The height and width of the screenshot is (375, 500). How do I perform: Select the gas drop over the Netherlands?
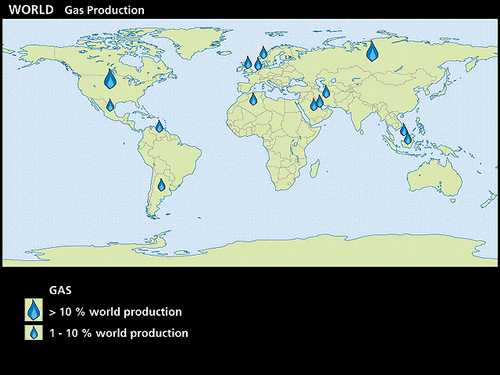[x=258, y=64]
